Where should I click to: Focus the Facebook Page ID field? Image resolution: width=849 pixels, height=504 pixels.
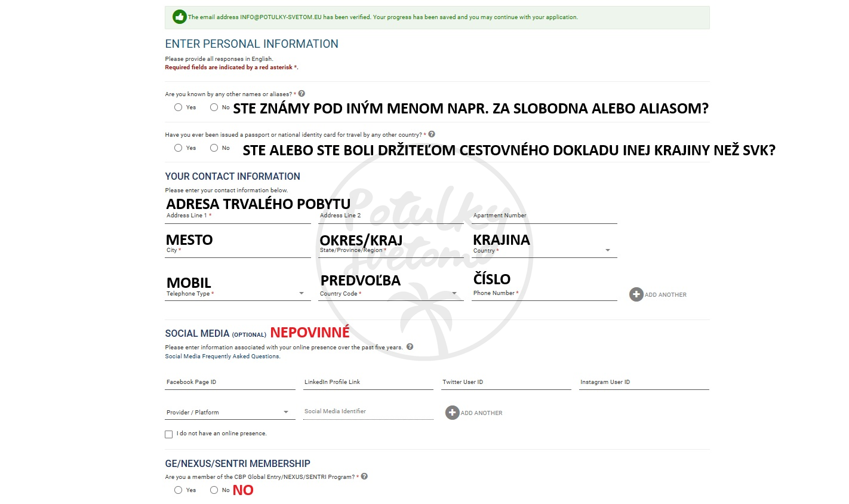pyautogui.click(x=230, y=382)
